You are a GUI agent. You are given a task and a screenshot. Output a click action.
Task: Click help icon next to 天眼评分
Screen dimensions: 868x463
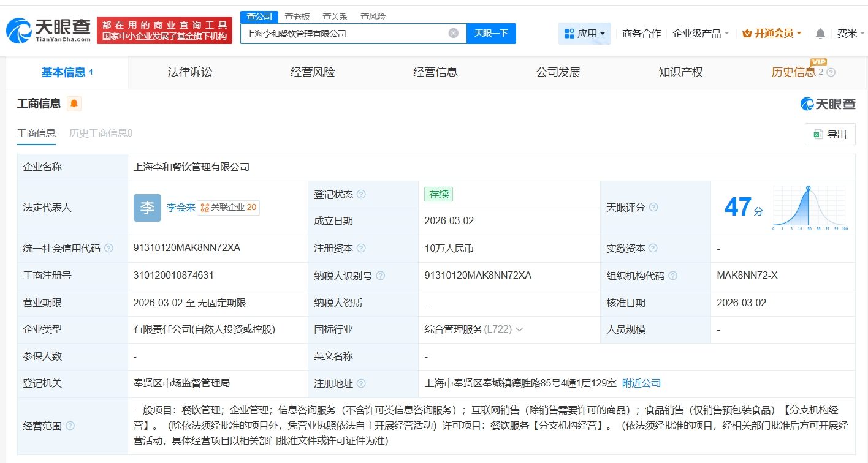(653, 208)
